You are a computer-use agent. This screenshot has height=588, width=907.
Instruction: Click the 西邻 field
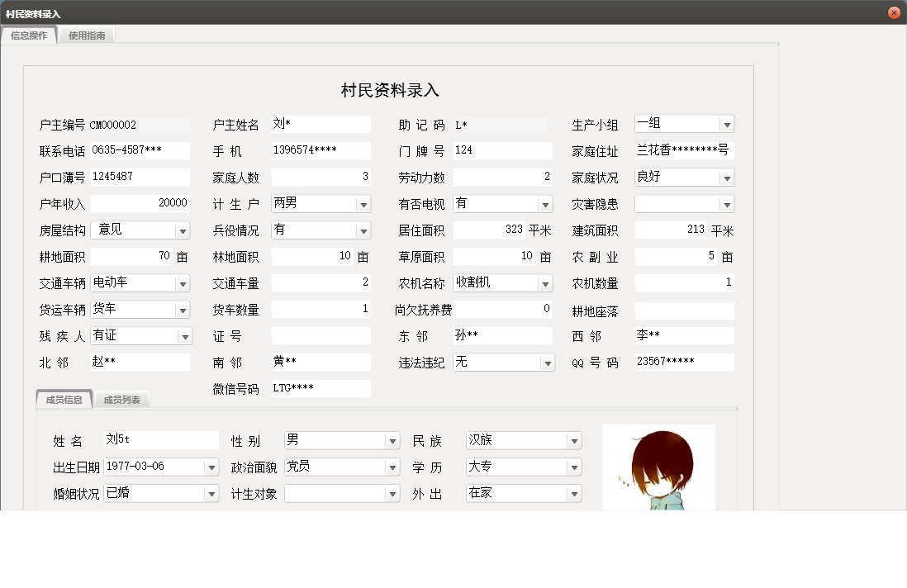(684, 335)
